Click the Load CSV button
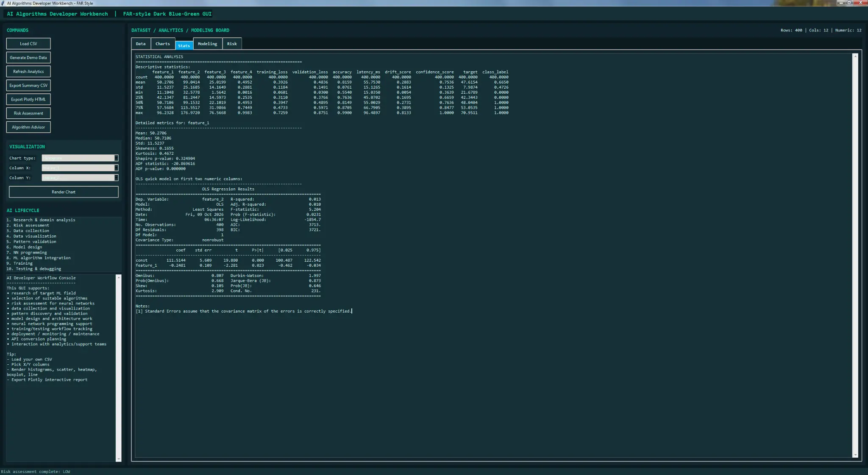This screenshot has width=868, height=475. coord(28,44)
